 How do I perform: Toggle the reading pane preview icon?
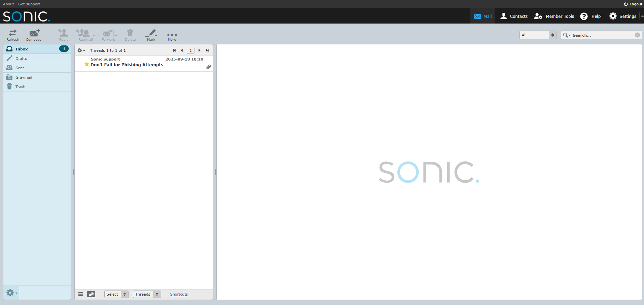tap(91, 294)
